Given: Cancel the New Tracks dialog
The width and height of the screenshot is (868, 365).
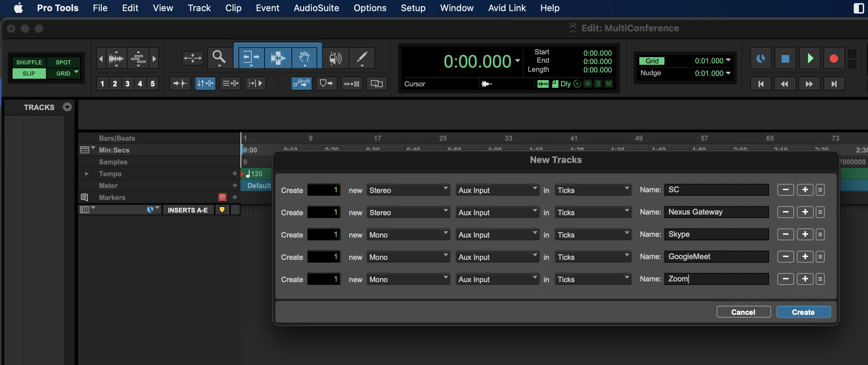Looking at the screenshot, I should 744,312.
